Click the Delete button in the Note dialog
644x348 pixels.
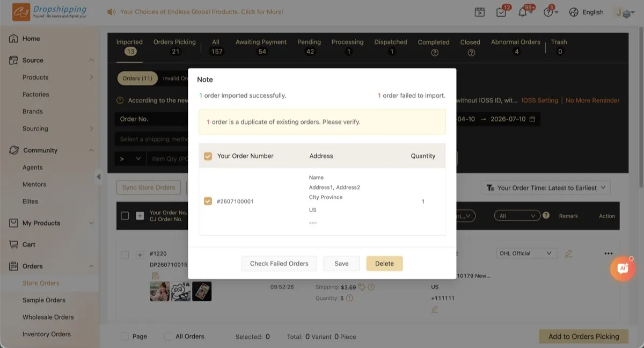click(384, 264)
